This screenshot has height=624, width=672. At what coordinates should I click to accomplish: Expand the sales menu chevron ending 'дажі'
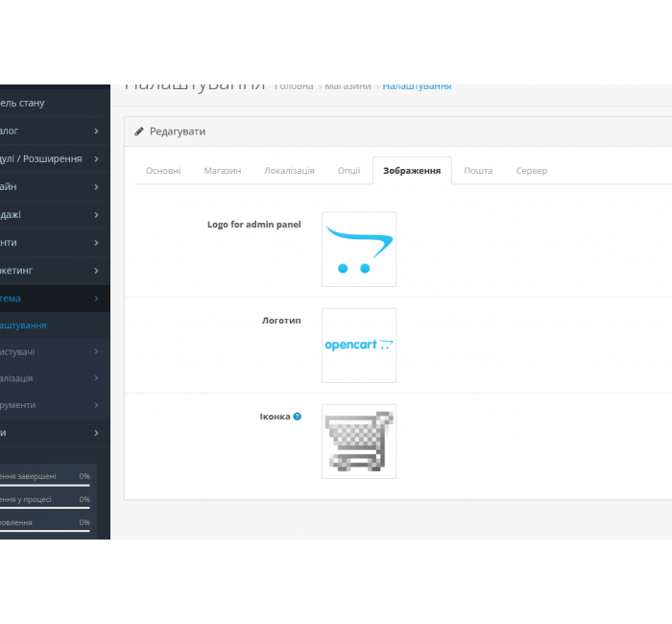[x=96, y=215]
